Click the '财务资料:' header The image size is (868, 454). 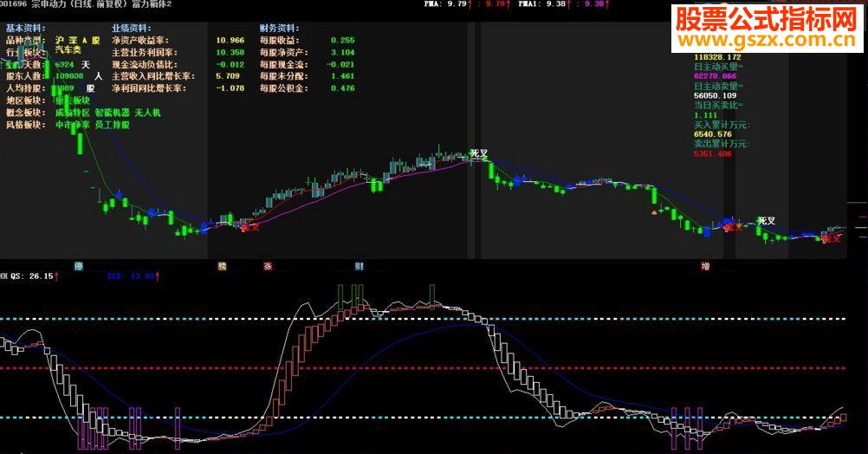coord(280,28)
